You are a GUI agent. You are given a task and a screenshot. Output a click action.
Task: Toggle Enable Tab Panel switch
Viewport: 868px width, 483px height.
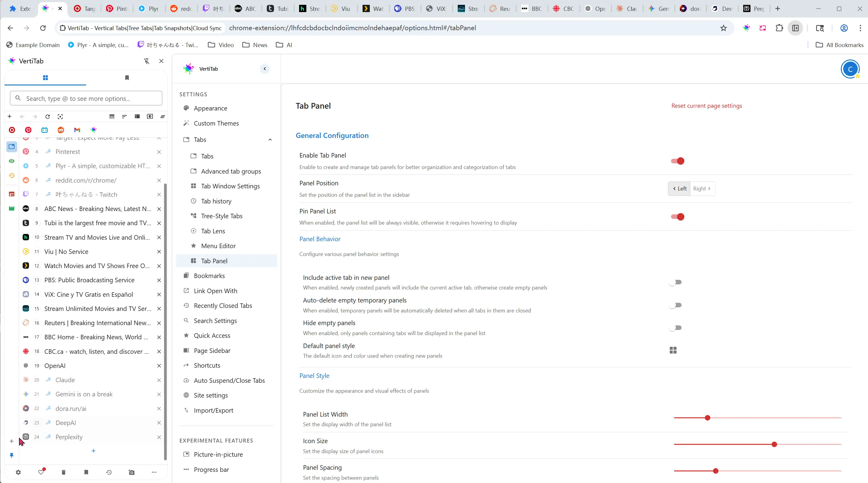point(677,161)
